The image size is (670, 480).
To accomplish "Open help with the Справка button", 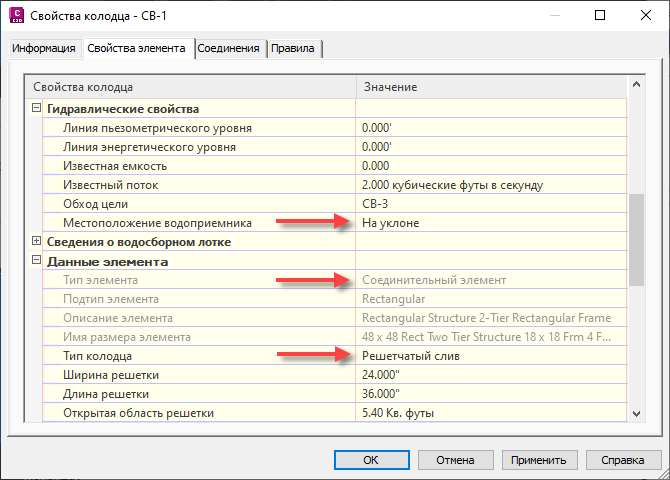I will [x=616, y=460].
